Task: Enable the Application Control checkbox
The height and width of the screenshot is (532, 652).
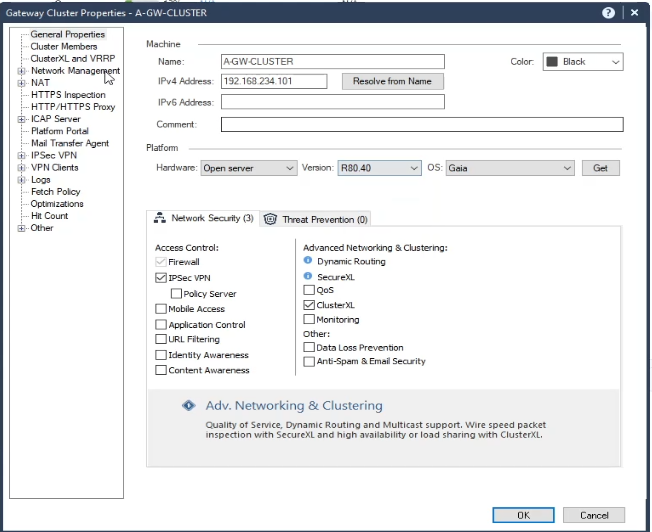Action: [161, 324]
